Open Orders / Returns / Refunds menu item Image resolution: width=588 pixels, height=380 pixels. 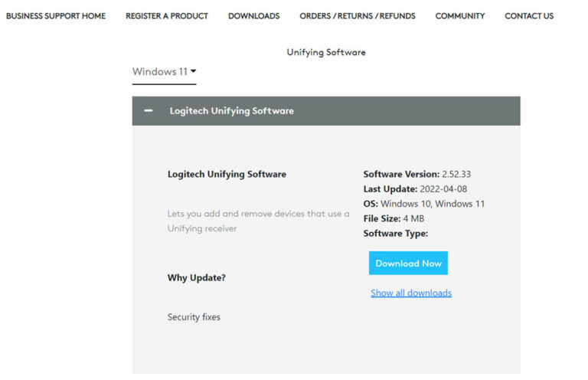[357, 16]
